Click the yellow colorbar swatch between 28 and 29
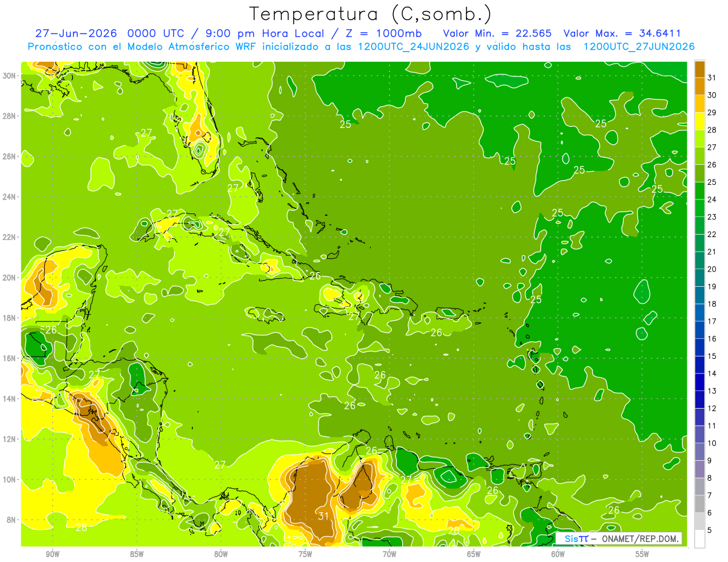Image resolution: width=728 pixels, height=562 pixels. 699,121
